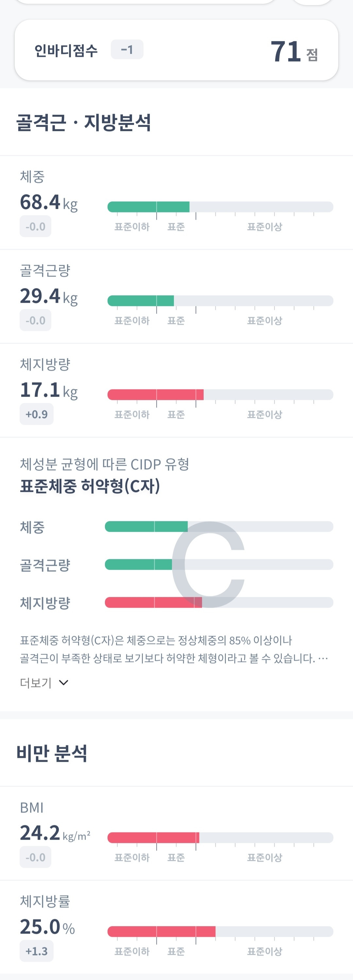Tap the -1 change badge beside 인바디점수
The width and height of the screenshot is (353, 980).
(127, 49)
